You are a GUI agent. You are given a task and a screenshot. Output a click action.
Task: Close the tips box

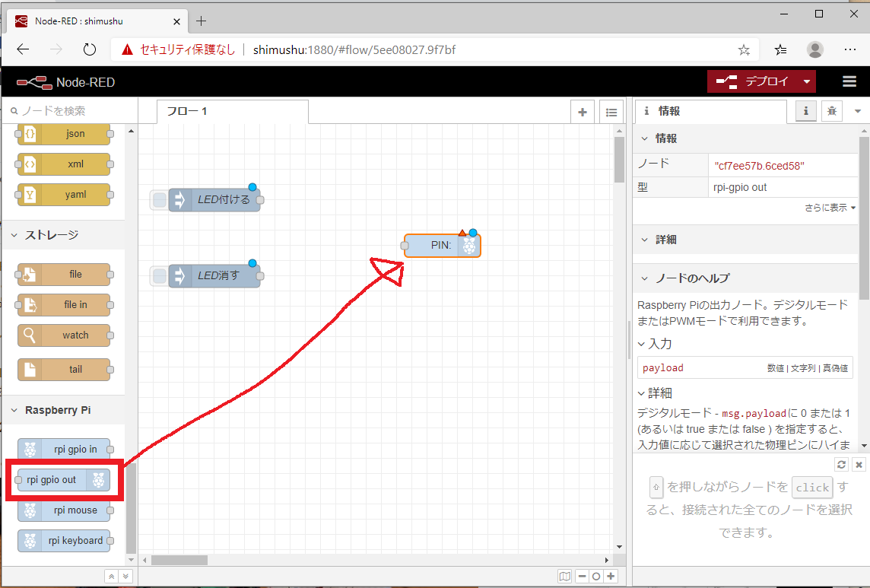(859, 465)
